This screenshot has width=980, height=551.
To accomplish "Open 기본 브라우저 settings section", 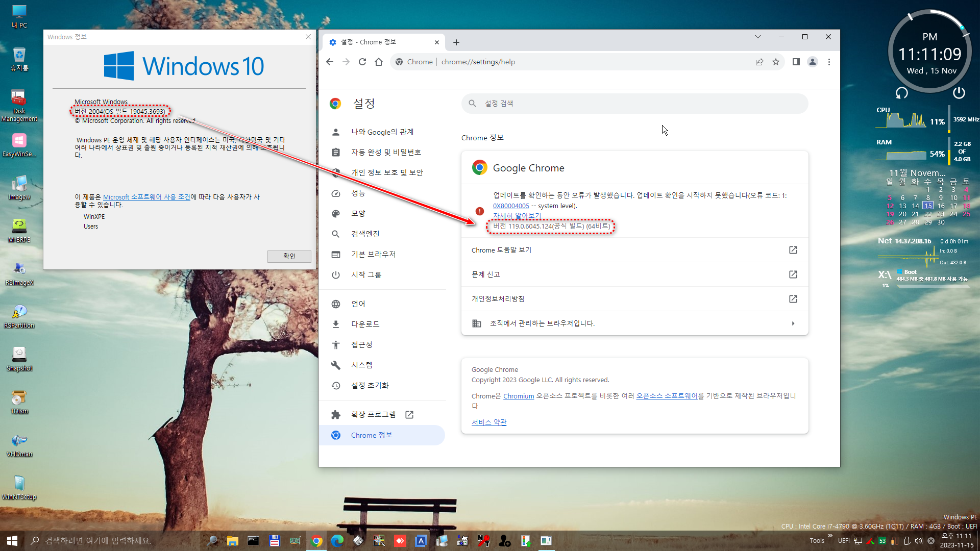I will (x=382, y=255).
